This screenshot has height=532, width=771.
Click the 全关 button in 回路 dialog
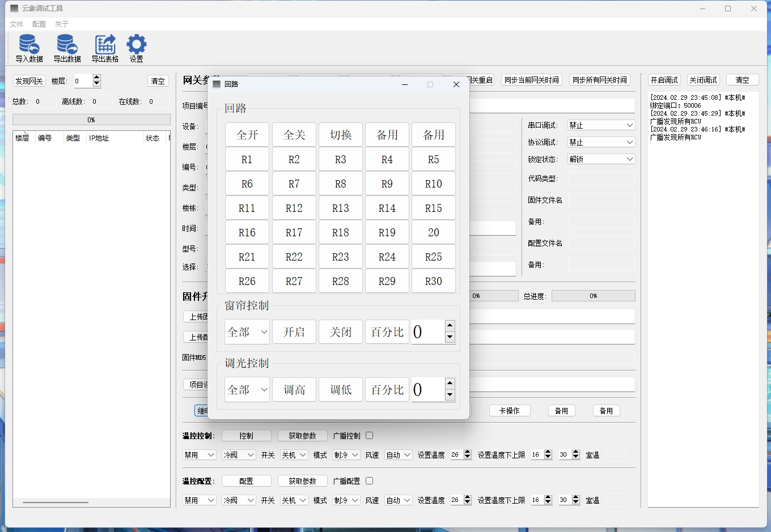pyautogui.click(x=294, y=135)
